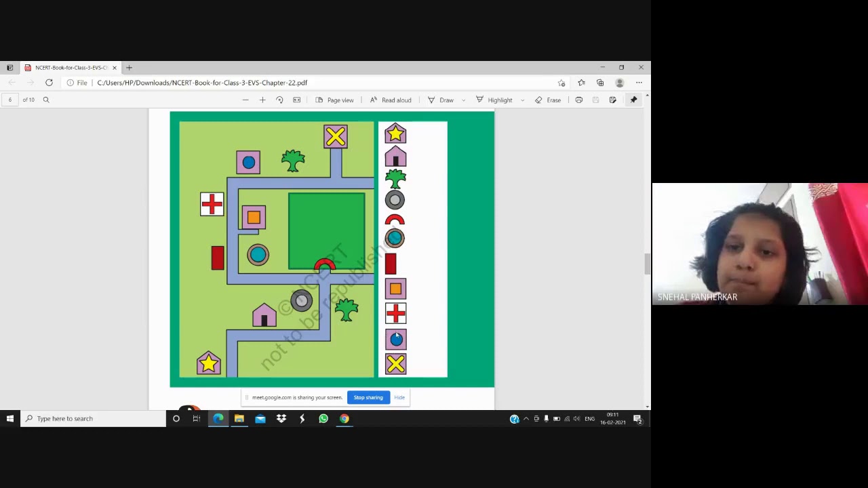868x488 pixels.
Task: Edit the PDF page number field
Action: 10,100
